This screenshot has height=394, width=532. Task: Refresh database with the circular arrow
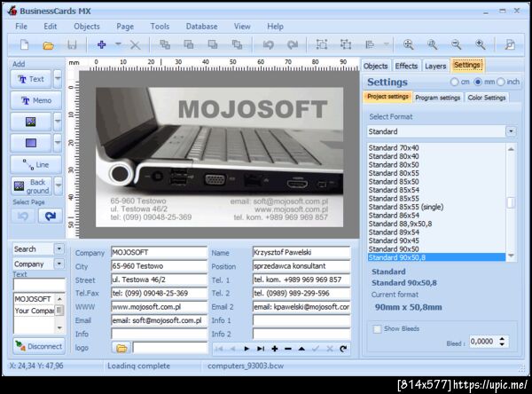343,349
